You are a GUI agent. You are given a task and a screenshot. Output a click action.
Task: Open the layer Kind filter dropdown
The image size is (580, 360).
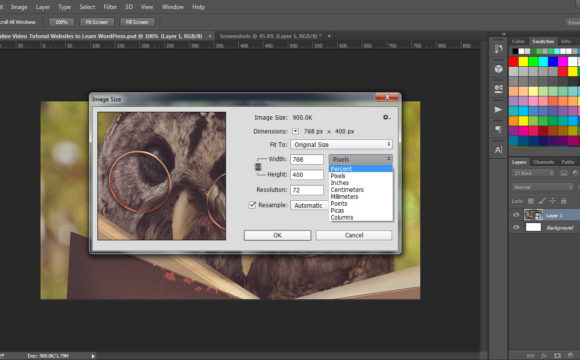pos(533,173)
